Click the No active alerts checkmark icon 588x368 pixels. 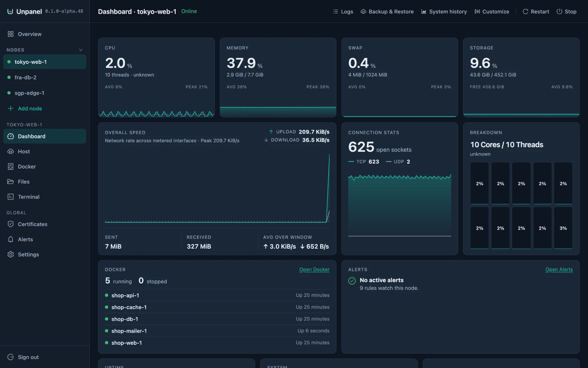pyautogui.click(x=352, y=281)
